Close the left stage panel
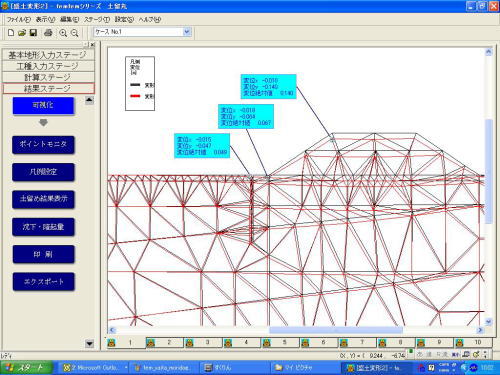 tap(92, 44)
